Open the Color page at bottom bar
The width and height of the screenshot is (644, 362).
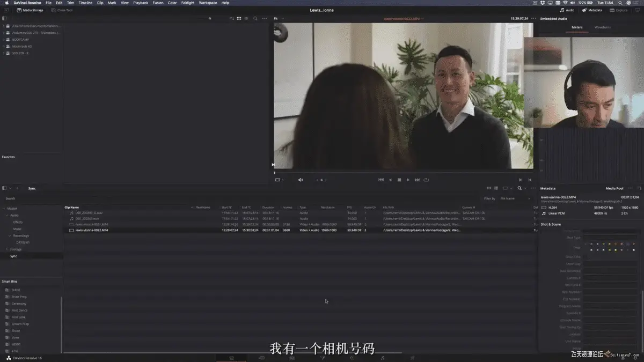click(x=352, y=357)
